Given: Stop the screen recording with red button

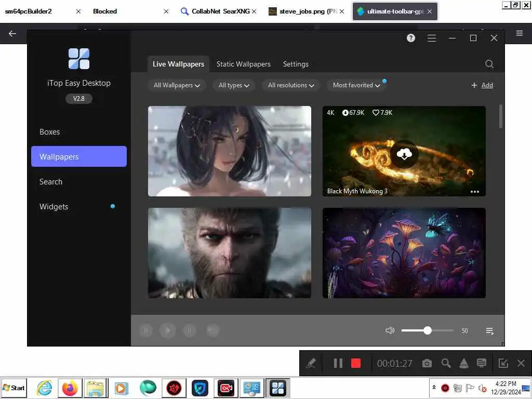Looking at the screenshot, I should [356, 363].
